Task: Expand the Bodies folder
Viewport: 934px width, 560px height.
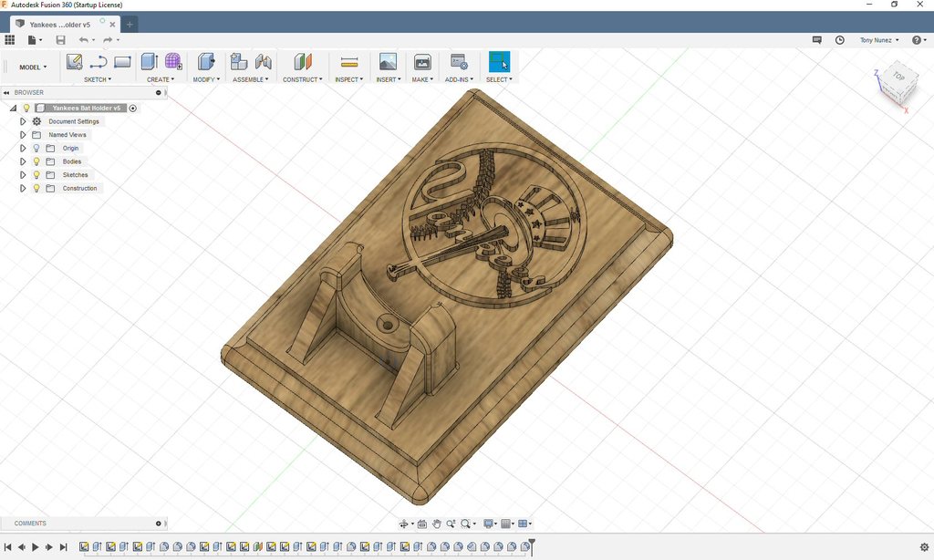Action: 23,161
